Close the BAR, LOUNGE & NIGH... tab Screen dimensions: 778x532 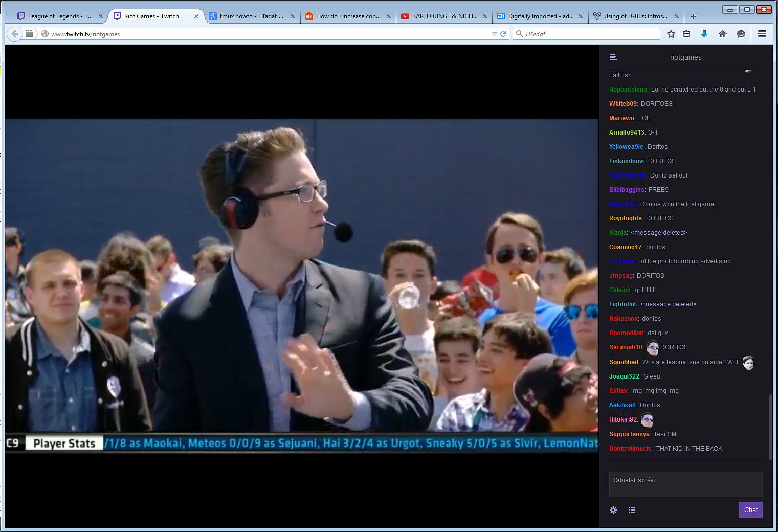pos(485,16)
